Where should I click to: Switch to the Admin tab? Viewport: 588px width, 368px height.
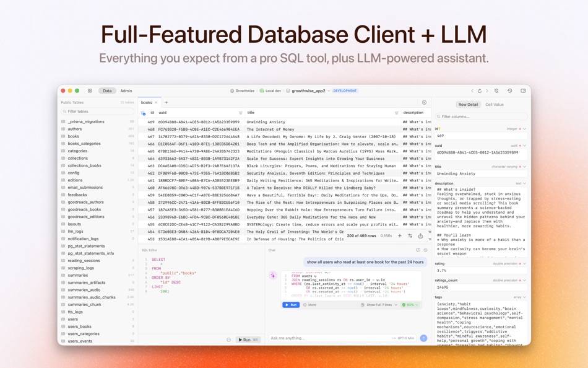[x=126, y=90]
